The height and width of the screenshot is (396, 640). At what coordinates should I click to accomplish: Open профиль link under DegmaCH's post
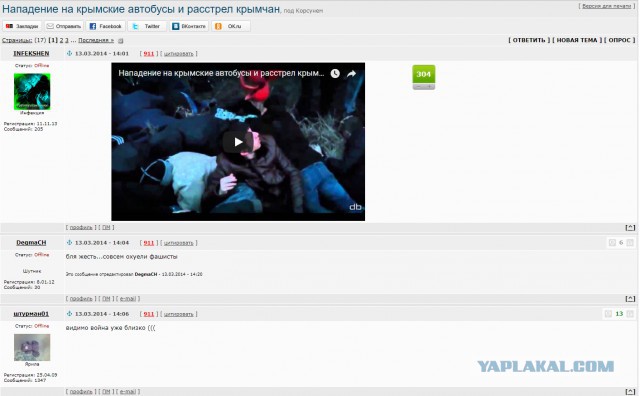pyautogui.click(x=81, y=298)
